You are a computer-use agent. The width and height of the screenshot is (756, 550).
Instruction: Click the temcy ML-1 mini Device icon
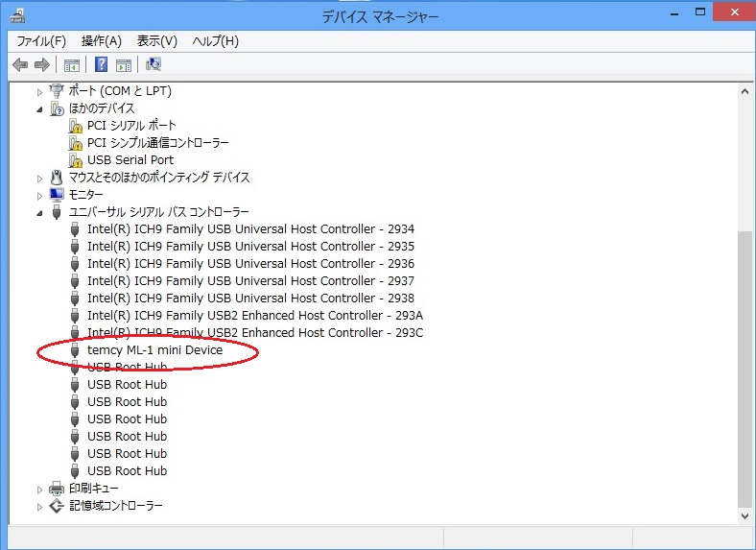click(x=75, y=350)
